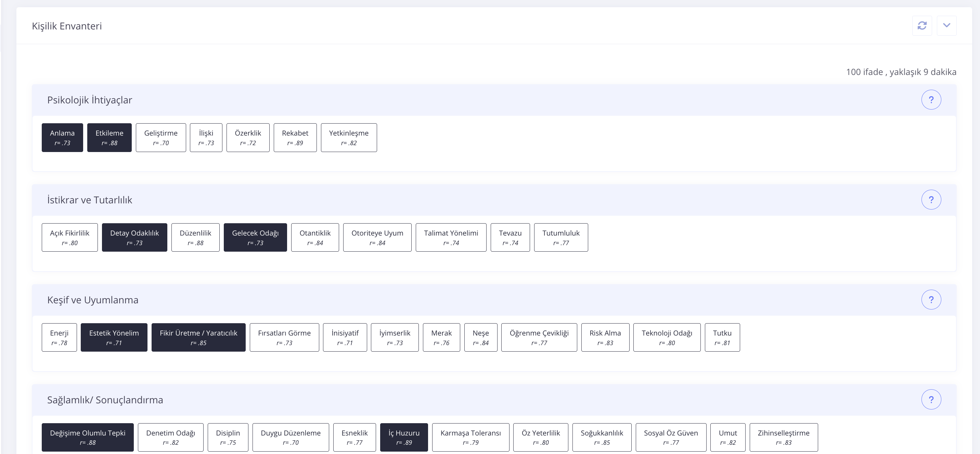This screenshot has width=980, height=454.
Task: Select the Zihinselleştirme trait chip
Action: [783, 437]
